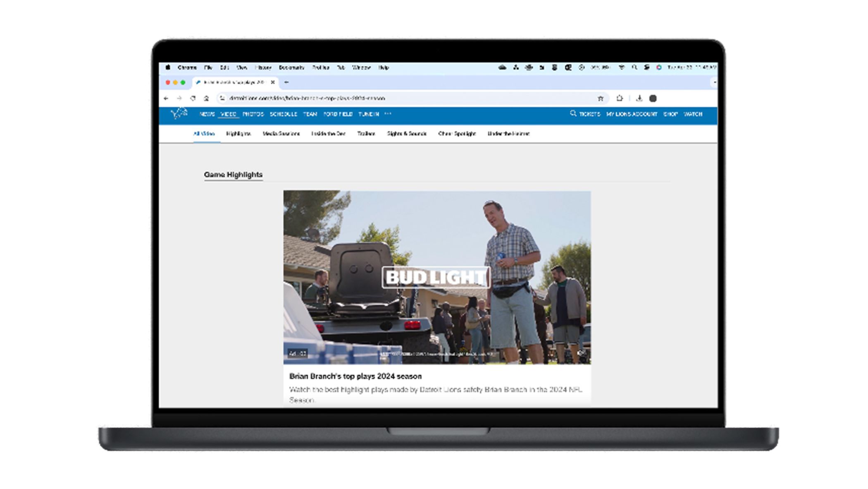Go forward using the browser forward arrow

point(179,98)
